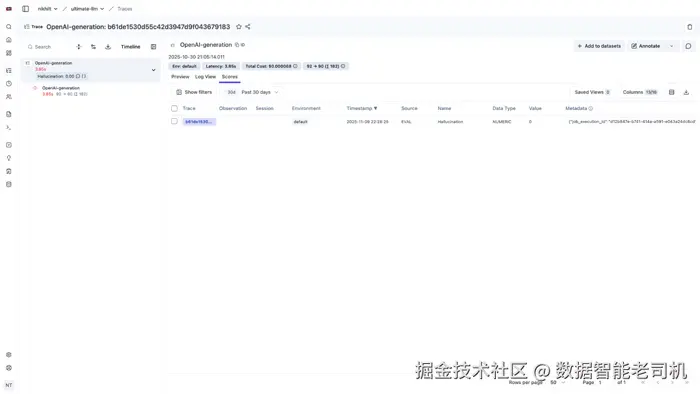Open Sessions clock icon in sidebar
The width and height of the screenshot is (700, 394).
pos(8,83)
